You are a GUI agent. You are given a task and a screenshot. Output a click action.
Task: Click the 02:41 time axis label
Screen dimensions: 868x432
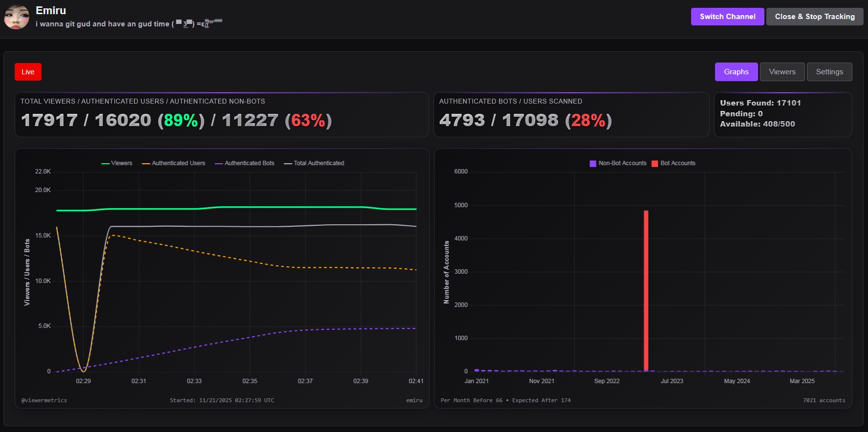[416, 381]
